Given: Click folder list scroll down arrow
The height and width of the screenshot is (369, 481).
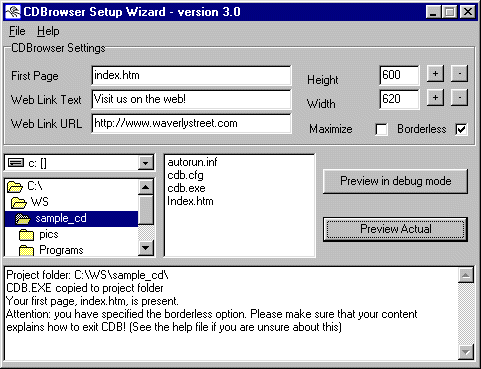Looking at the screenshot, I should [x=146, y=248].
